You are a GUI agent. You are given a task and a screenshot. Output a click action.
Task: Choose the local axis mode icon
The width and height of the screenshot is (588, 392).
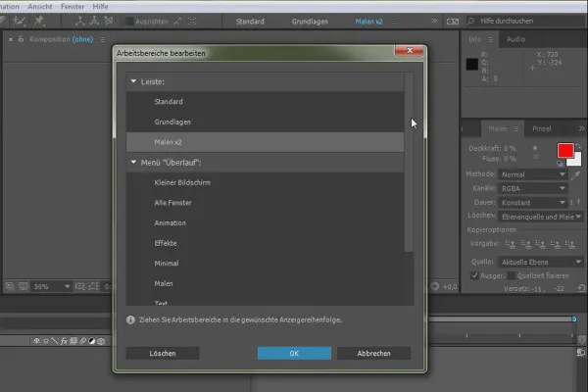79,22
